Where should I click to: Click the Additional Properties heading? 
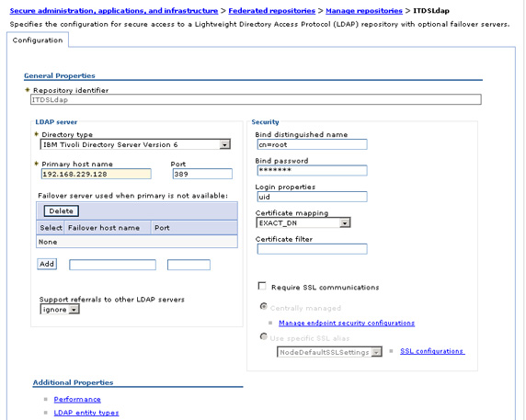[x=73, y=382]
